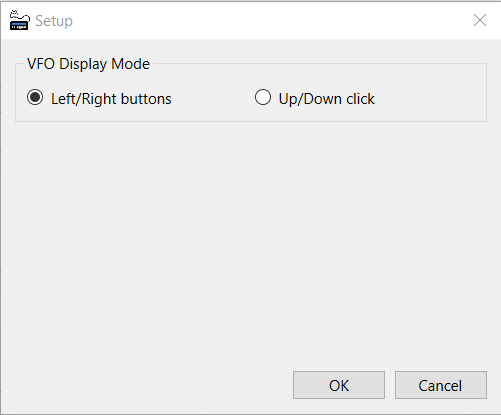Discard changes with the Cancel button

(x=441, y=385)
